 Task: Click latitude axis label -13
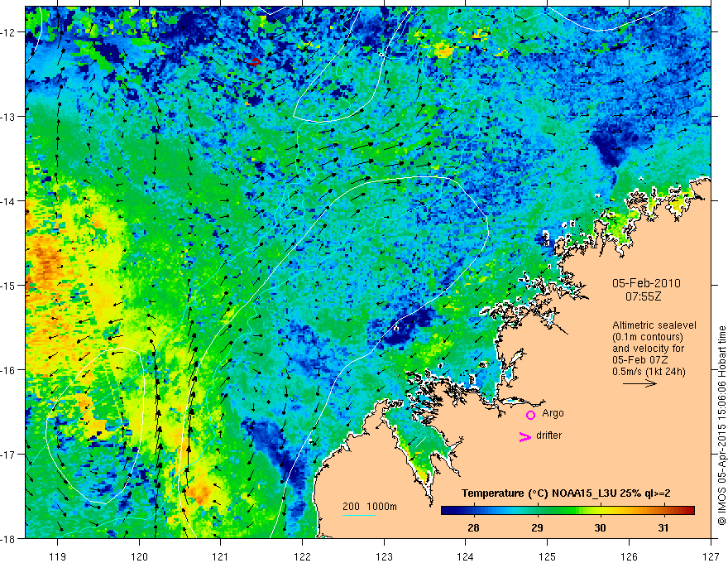[x=8, y=117]
